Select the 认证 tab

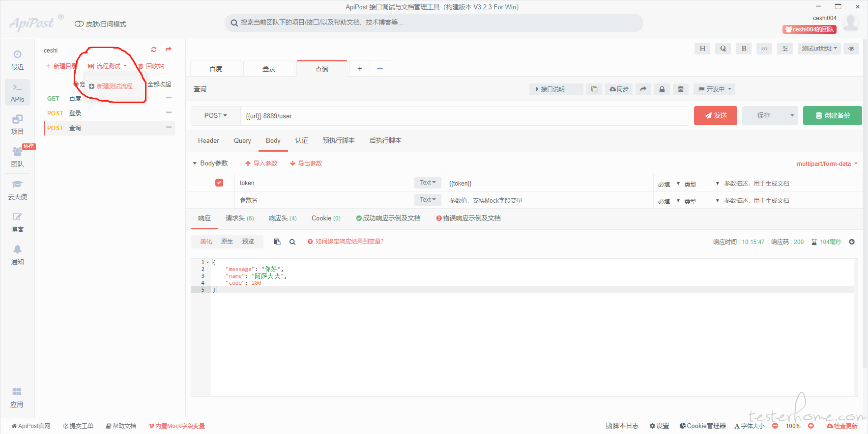[302, 141]
